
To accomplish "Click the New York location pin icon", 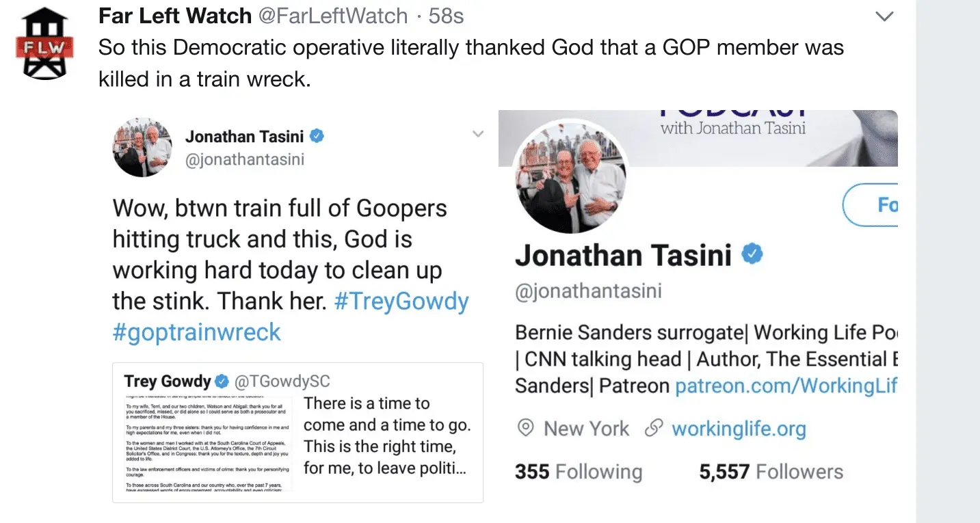I will point(525,429).
